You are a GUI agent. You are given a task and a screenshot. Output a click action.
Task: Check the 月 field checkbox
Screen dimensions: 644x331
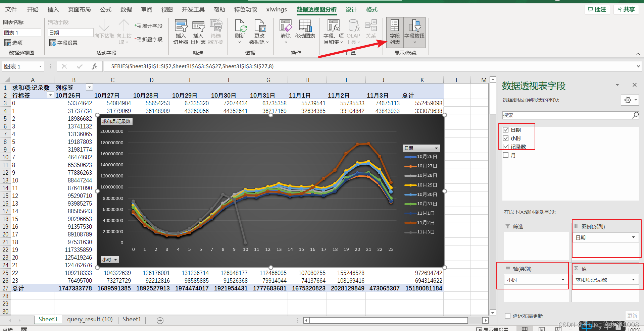pyautogui.click(x=506, y=155)
